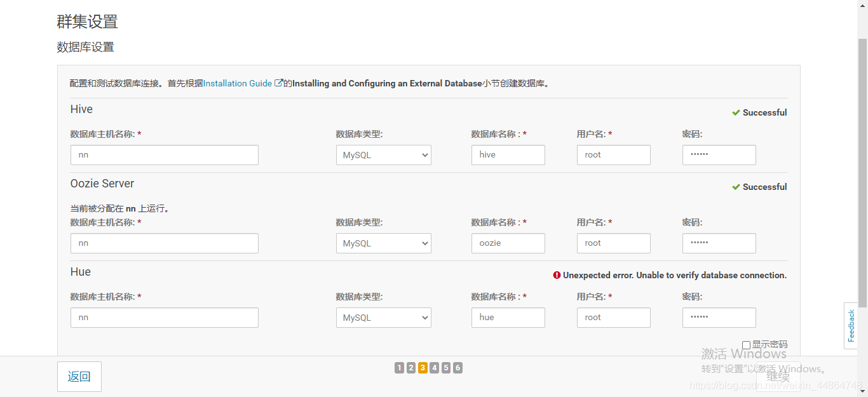The height and width of the screenshot is (397, 868).
Task: Click the Hive Successful green checkmark icon
Action: [x=736, y=112]
